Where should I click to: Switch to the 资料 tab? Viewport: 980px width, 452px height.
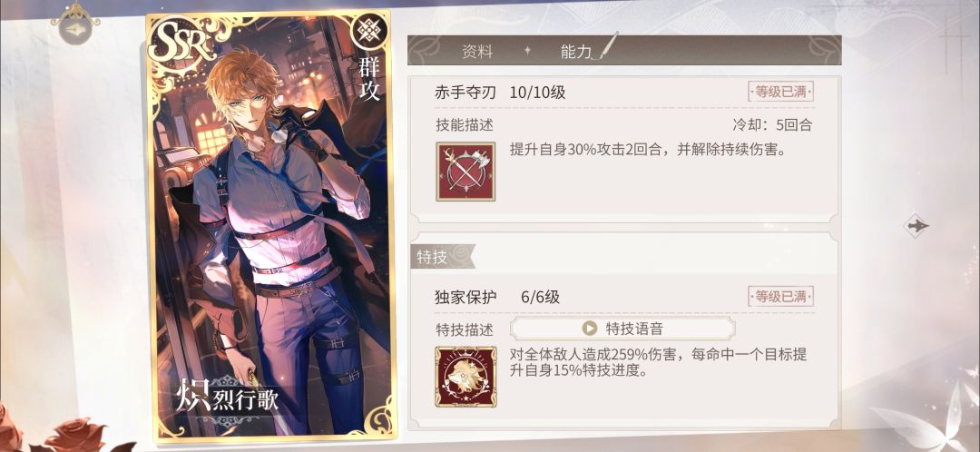477,52
